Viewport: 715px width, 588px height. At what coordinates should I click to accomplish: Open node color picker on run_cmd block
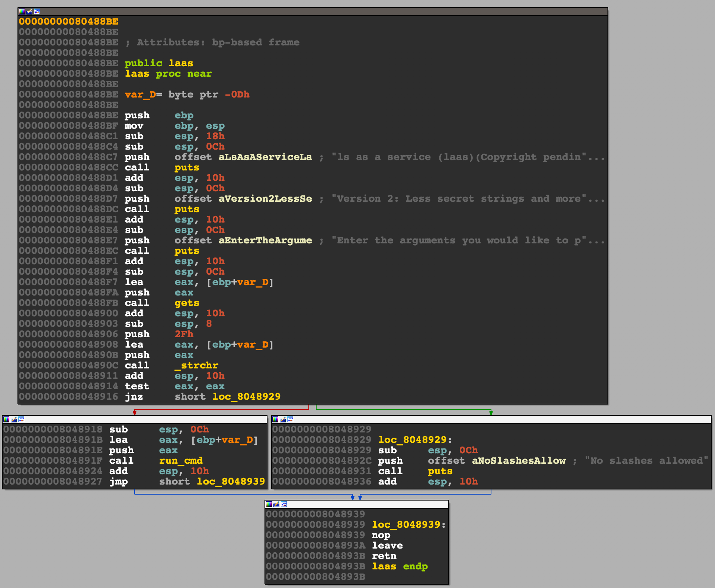tap(6, 419)
